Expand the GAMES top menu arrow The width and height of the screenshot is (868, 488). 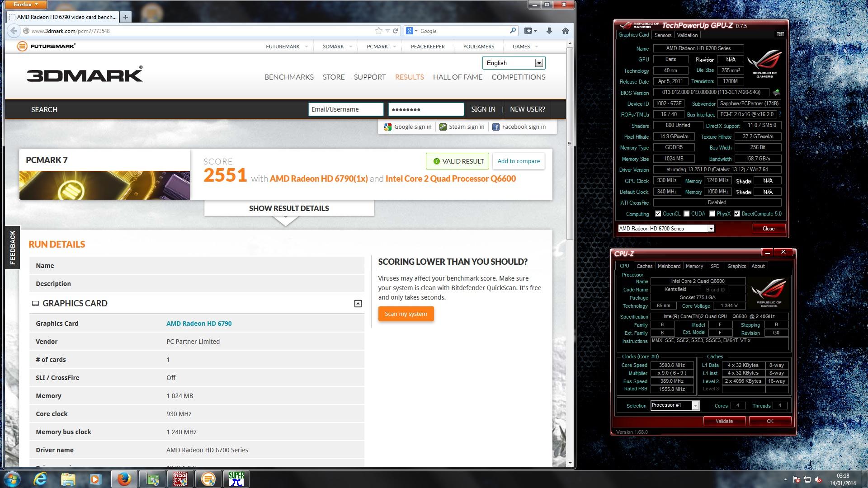[x=536, y=47]
